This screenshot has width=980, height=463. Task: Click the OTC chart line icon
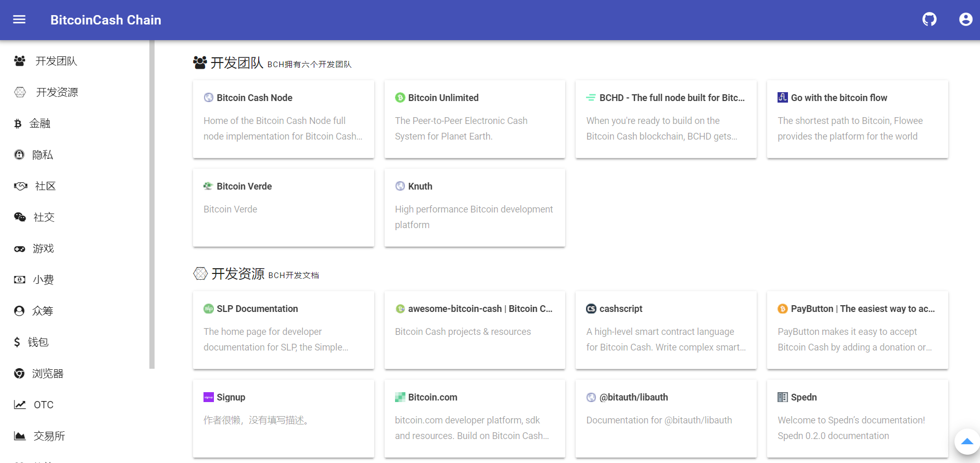20,405
